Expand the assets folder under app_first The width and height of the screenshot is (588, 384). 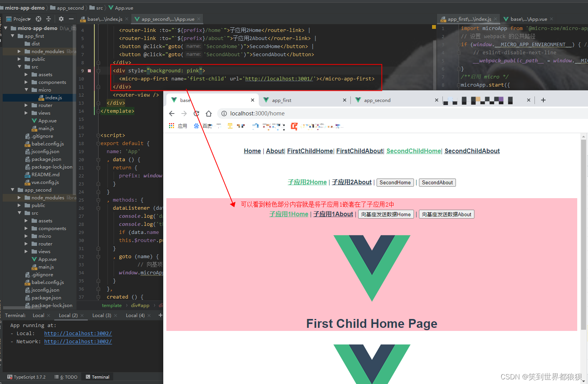(x=26, y=74)
